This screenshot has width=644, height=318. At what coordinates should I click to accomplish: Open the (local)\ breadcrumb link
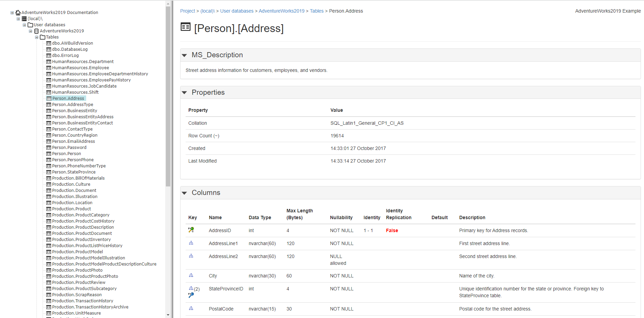pos(208,11)
